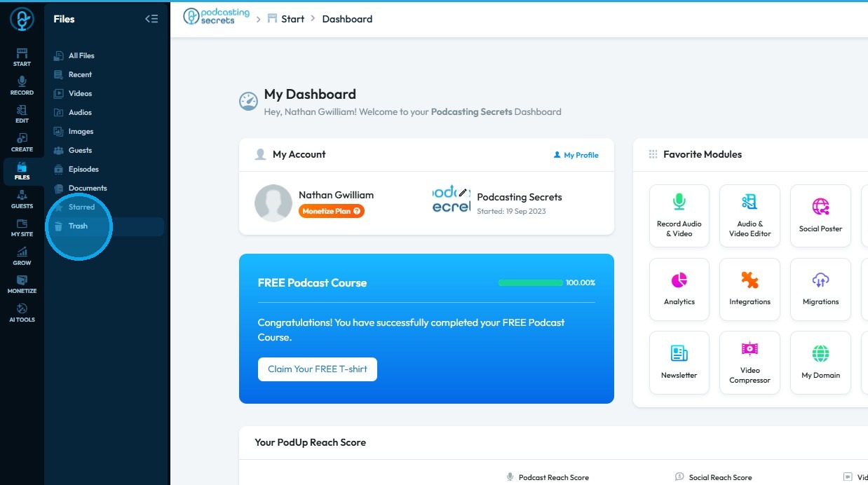Click Dashboard in the breadcrumb
The width and height of the screenshot is (868, 485).
tap(347, 19)
